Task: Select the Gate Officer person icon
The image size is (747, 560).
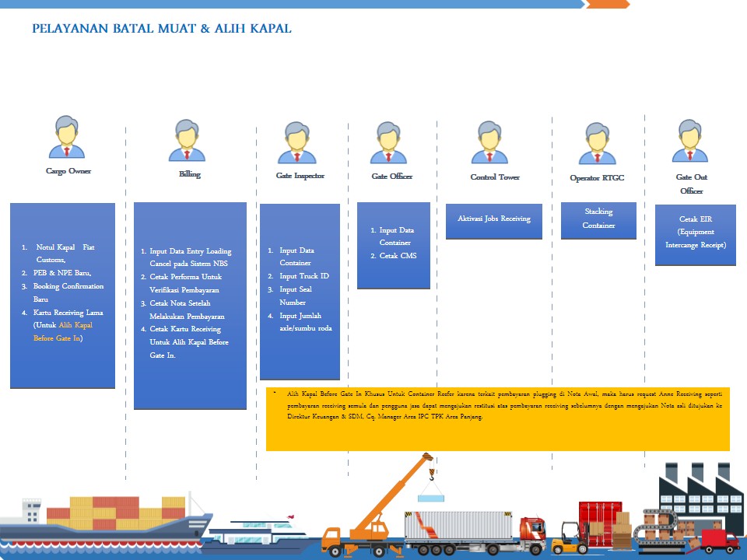Action: pos(388,142)
